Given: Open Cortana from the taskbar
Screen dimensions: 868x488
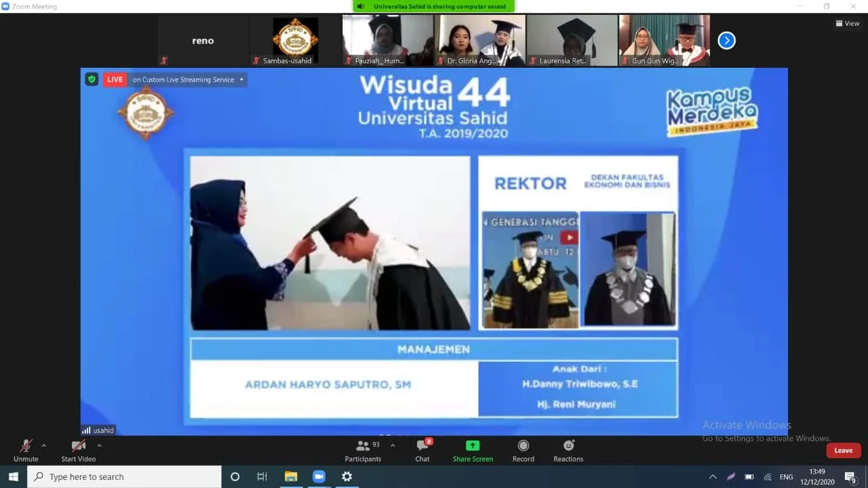Looking at the screenshot, I should [235, 476].
